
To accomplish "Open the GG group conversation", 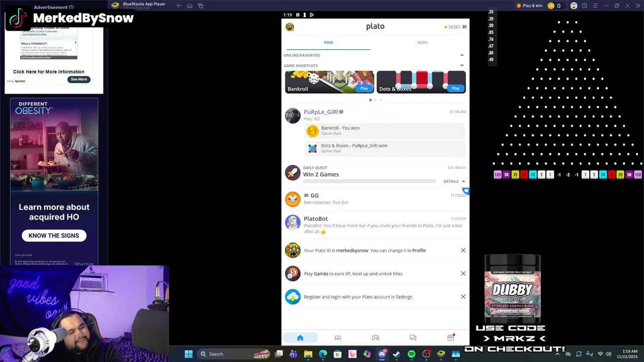I will click(x=375, y=199).
